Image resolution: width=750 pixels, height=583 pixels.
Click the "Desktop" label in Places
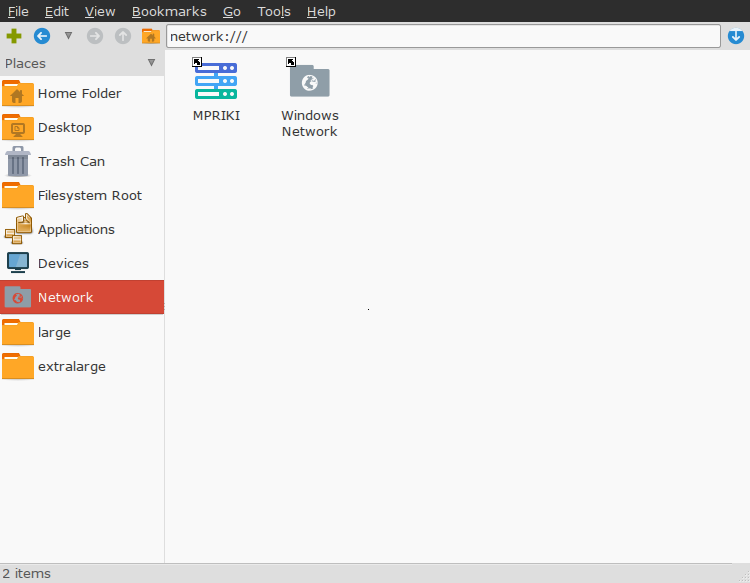pyautogui.click(x=65, y=127)
